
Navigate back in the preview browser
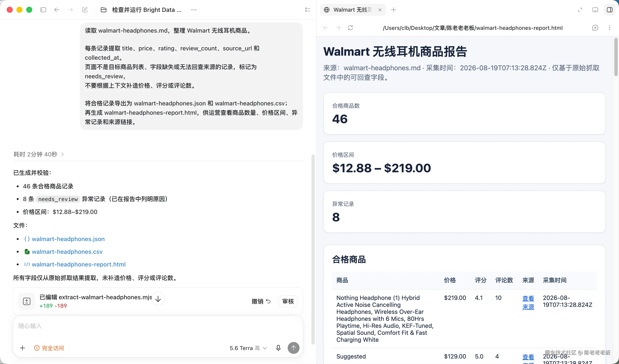(326, 28)
